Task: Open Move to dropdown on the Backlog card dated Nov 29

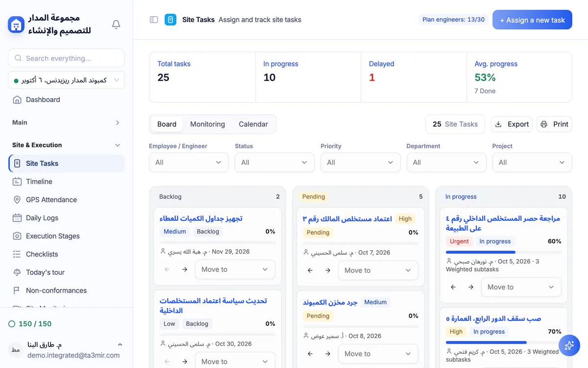Action: coord(235,269)
